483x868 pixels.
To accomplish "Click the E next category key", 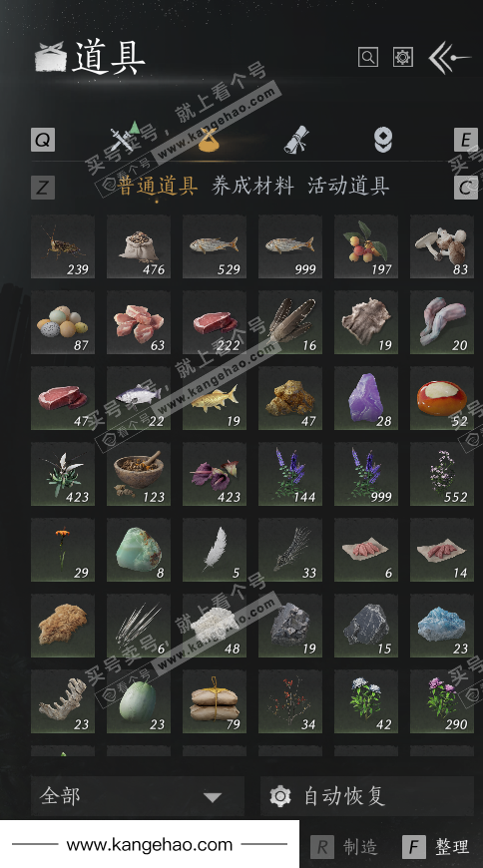I will (465, 140).
